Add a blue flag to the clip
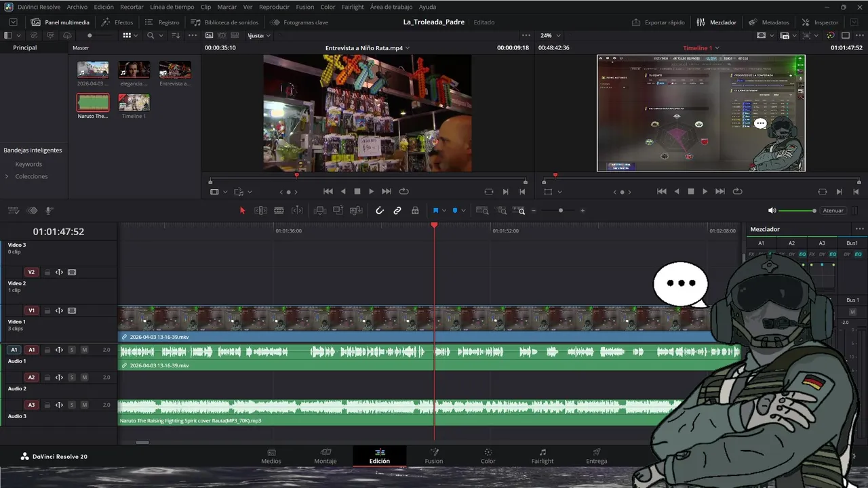This screenshot has height=488, width=868. (x=435, y=211)
